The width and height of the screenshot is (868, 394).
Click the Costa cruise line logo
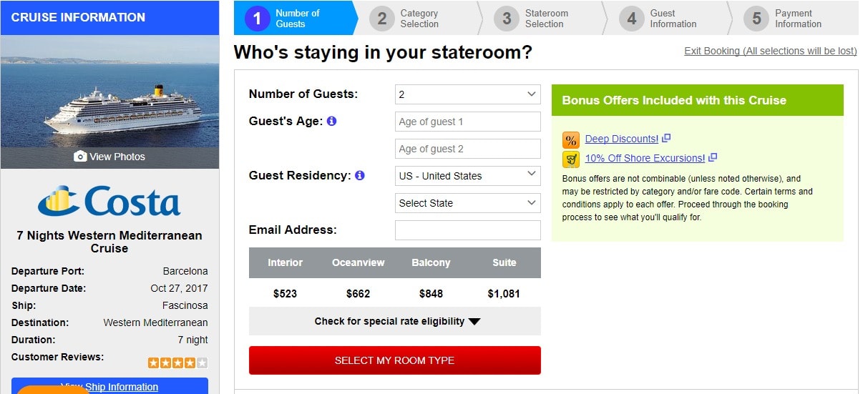tap(109, 201)
